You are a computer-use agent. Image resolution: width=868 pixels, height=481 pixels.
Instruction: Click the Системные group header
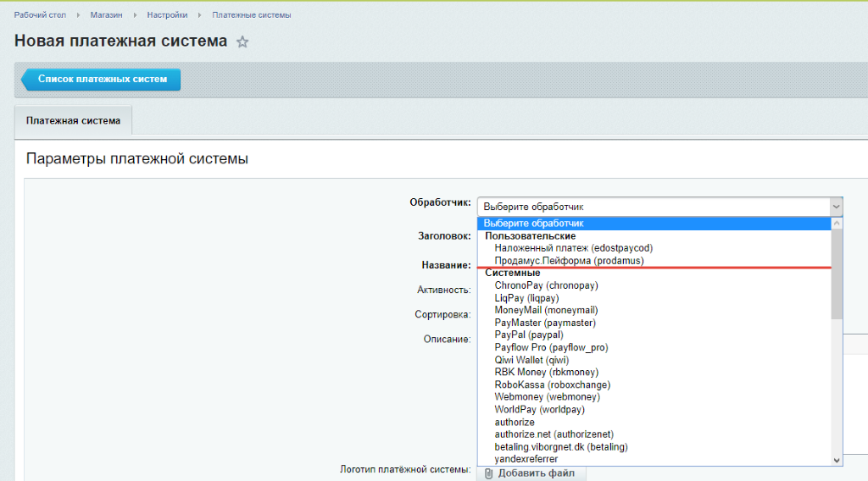[513, 274]
